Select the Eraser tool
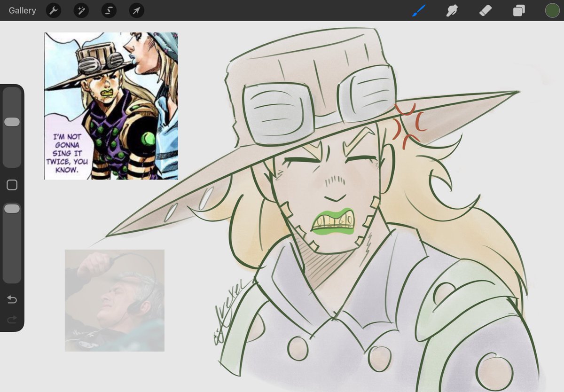 [x=485, y=10]
